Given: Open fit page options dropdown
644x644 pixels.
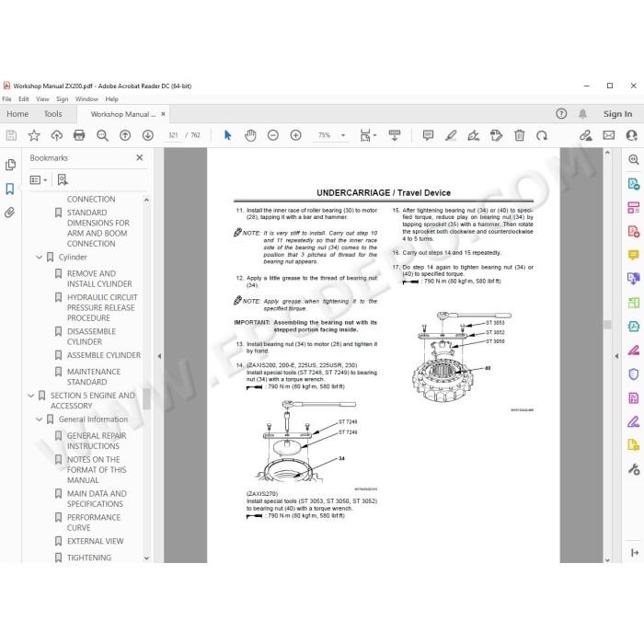Looking at the screenshot, I should 368,135.
